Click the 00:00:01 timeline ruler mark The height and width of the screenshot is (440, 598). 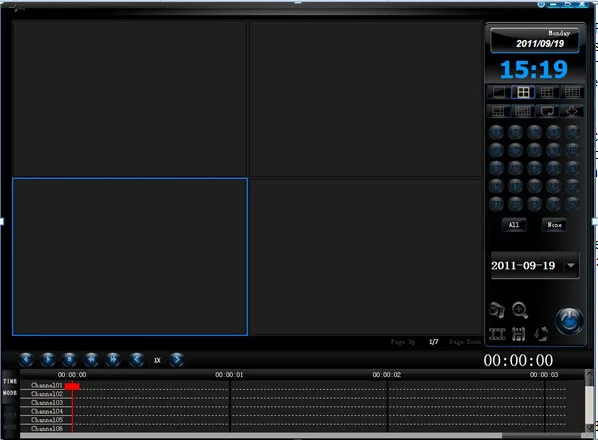click(x=229, y=375)
